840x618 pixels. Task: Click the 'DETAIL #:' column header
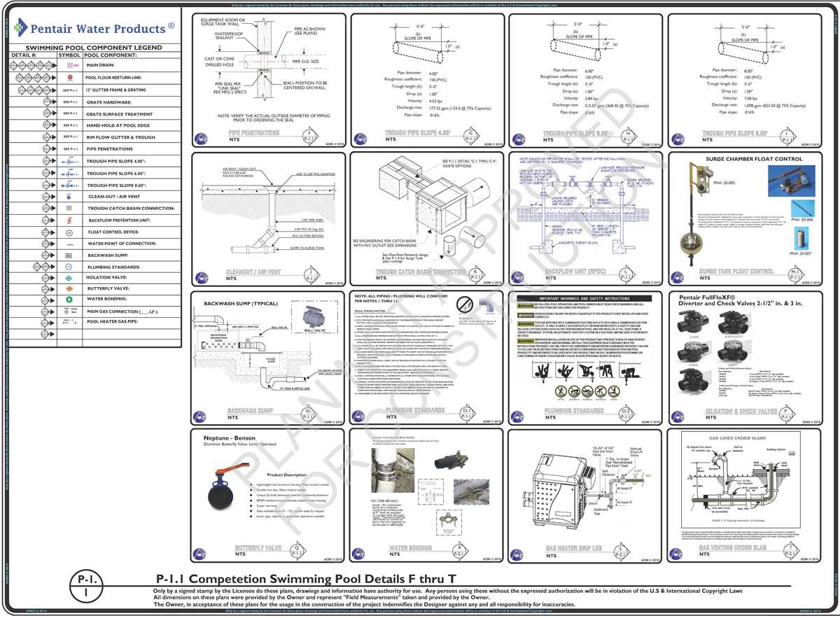[x=24, y=54]
